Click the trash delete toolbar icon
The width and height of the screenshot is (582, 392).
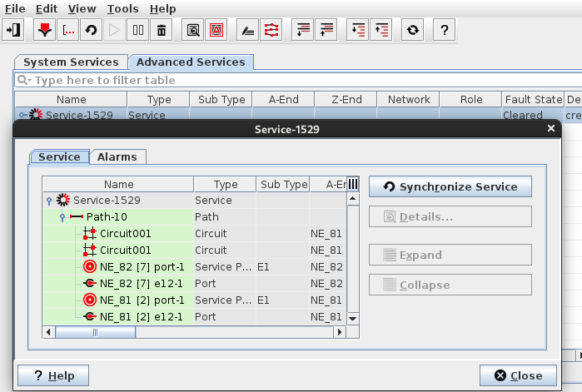(162, 30)
